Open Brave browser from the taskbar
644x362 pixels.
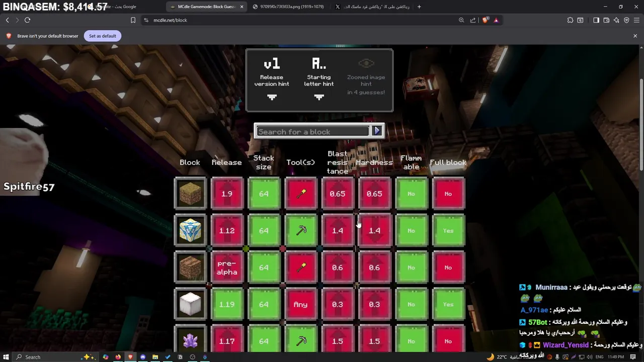click(x=130, y=357)
